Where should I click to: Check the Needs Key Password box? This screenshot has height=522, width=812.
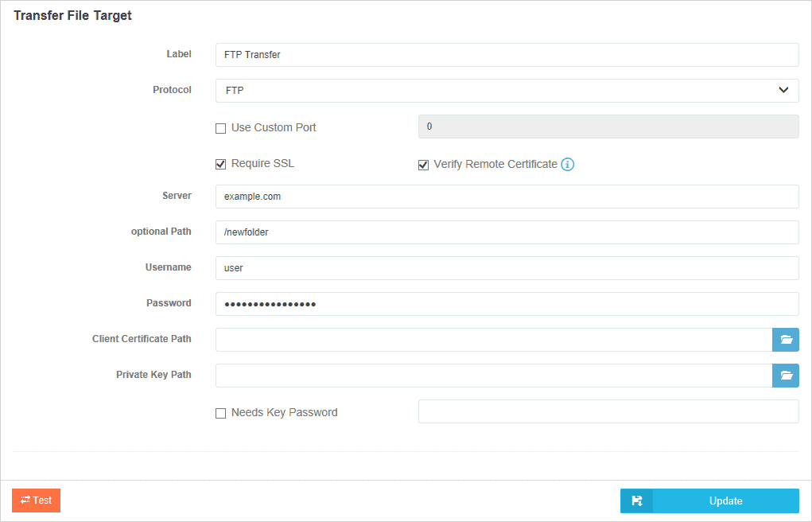pos(220,412)
